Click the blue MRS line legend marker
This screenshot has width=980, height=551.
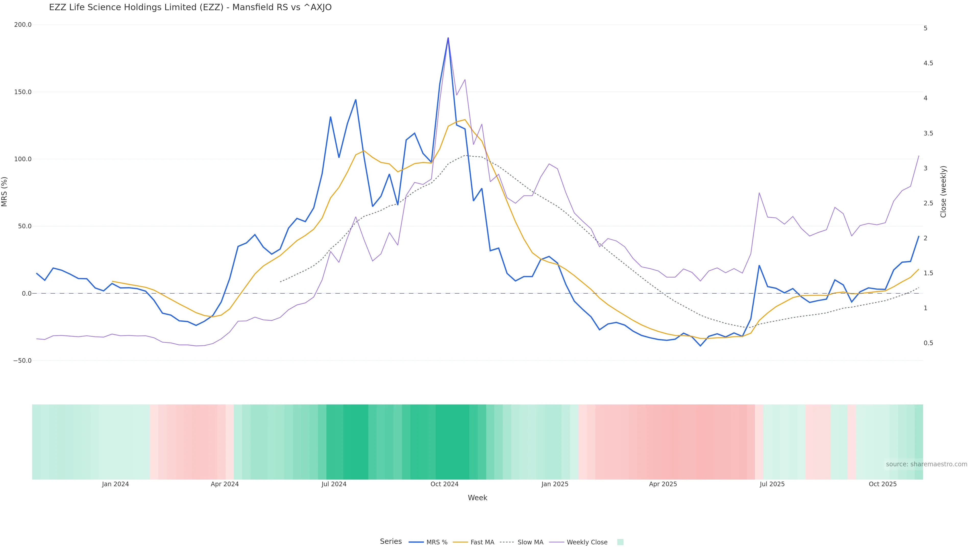click(x=416, y=542)
